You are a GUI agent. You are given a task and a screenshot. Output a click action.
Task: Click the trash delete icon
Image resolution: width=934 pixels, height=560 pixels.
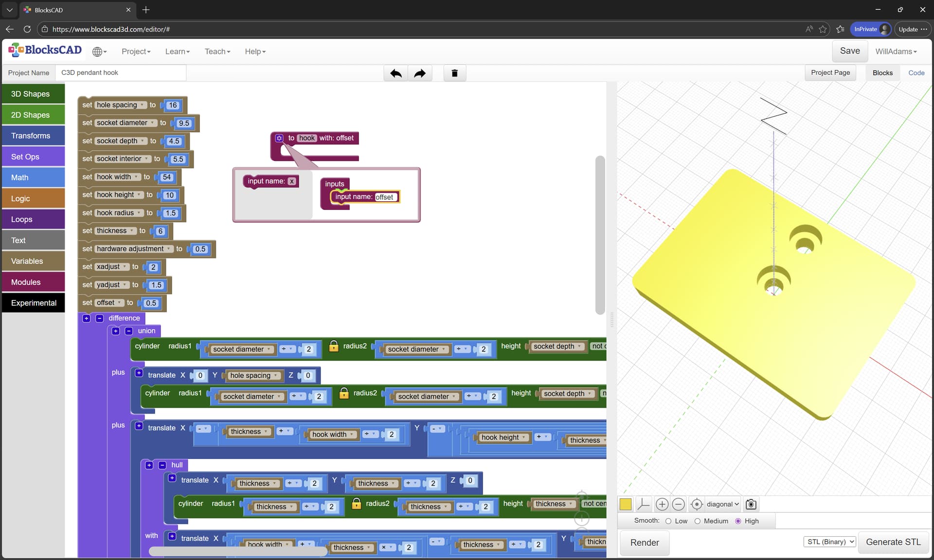[x=454, y=73]
